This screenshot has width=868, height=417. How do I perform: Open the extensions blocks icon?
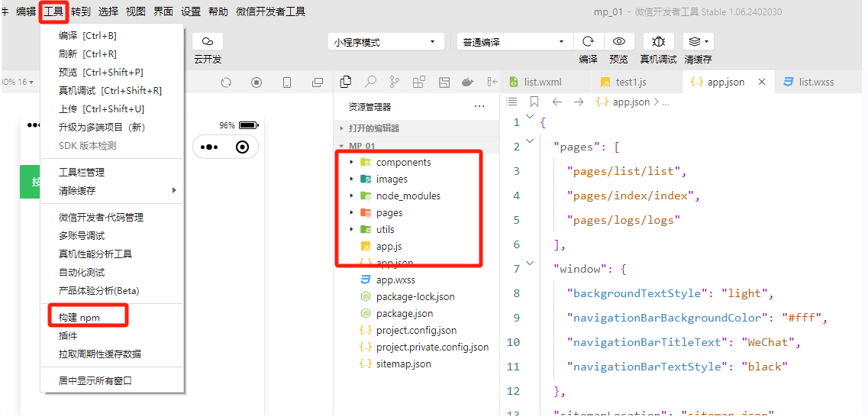coord(419,82)
